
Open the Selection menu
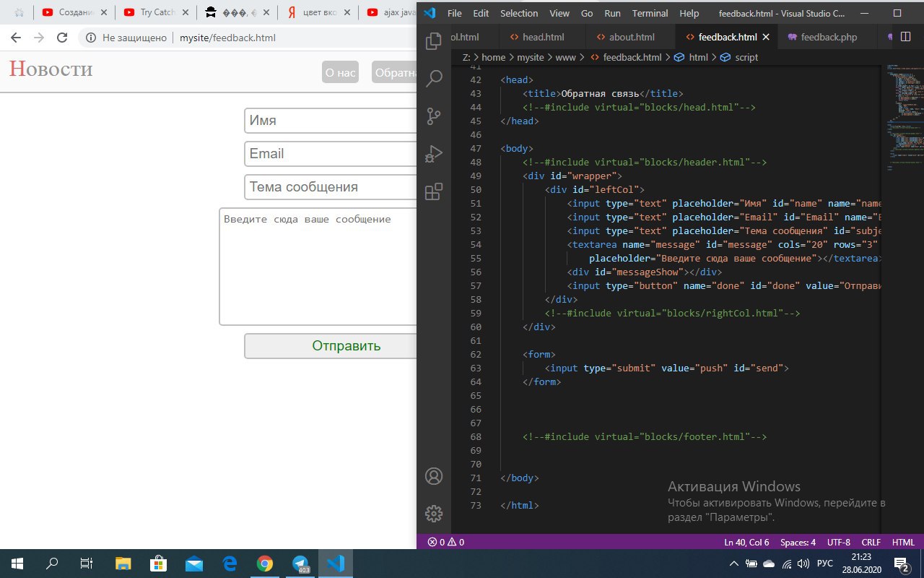pyautogui.click(x=519, y=13)
